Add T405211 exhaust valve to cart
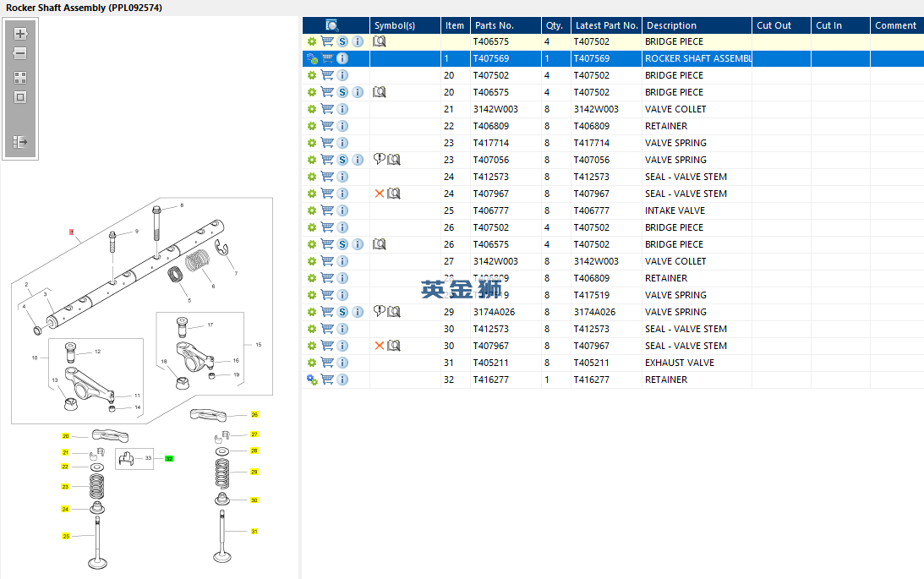Viewport: 924px width, 579px height. [327, 363]
